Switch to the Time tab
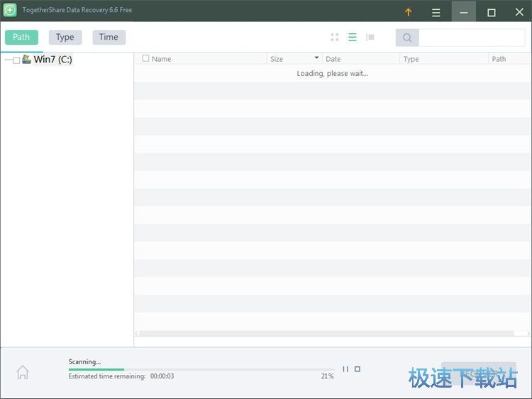532x399 pixels. pyautogui.click(x=109, y=37)
